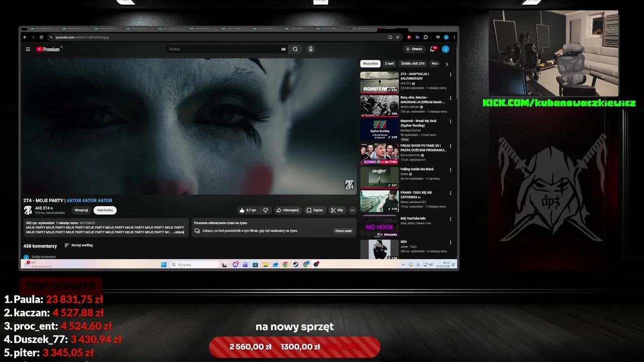The image size is (644, 362).
Task: Save video with Zapisz button
Action: coord(315,210)
